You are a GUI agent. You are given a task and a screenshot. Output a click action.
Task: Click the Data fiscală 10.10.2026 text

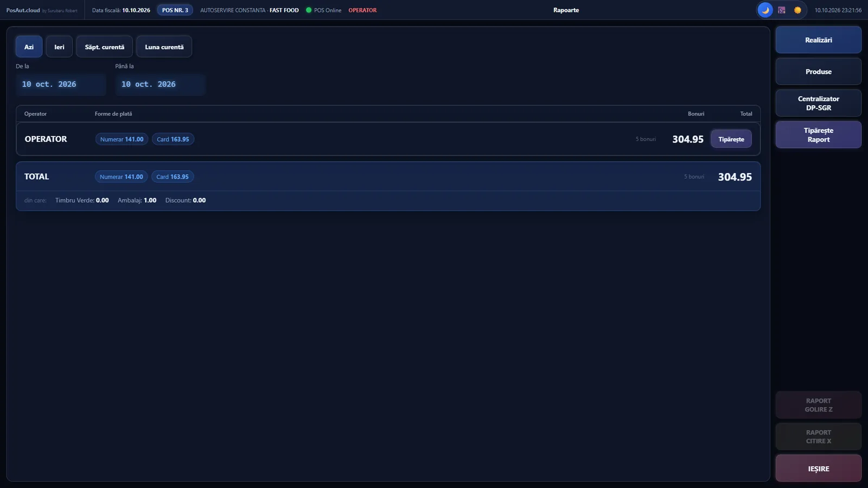(x=121, y=10)
